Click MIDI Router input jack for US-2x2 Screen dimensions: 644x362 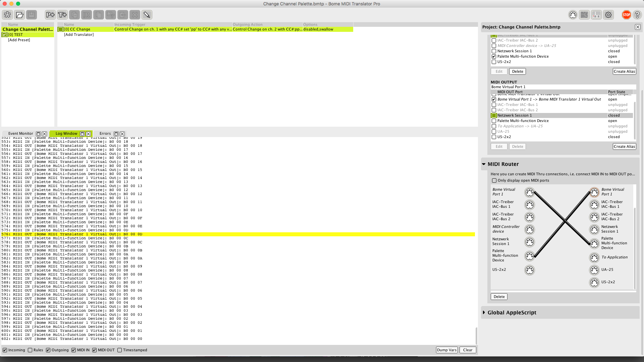[530, 270]
